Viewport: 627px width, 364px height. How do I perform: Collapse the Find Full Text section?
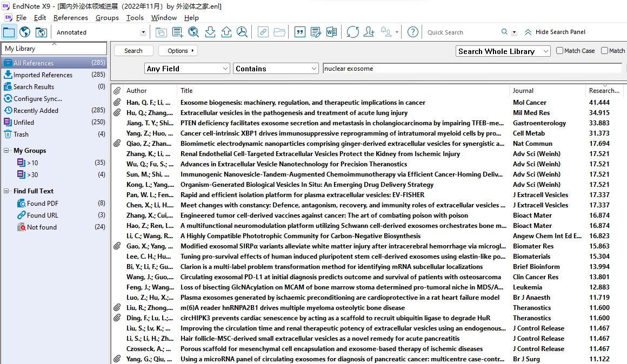(6, 191)
